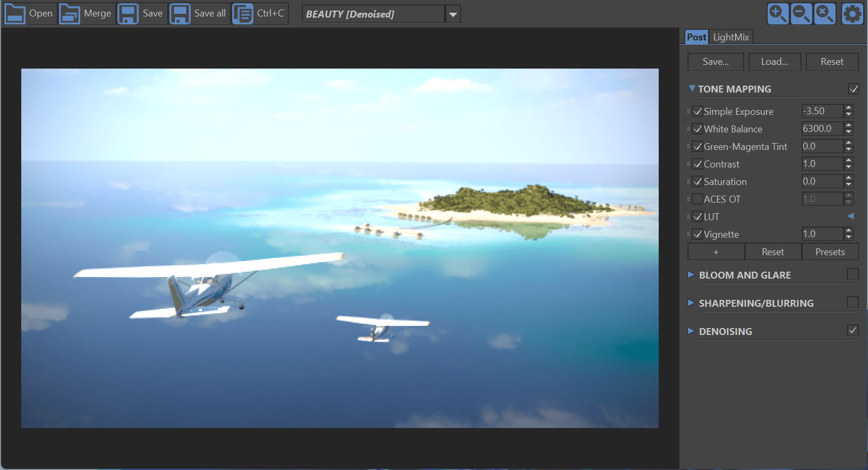Click the Save all floppy icon
This screenshot has width=868, height=470.
(180, 13)
